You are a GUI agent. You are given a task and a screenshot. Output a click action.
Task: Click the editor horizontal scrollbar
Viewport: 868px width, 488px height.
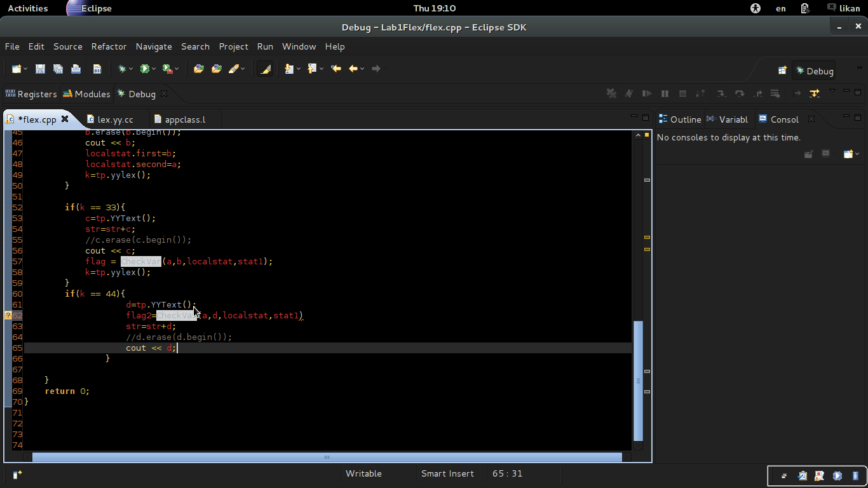pyautogui.click(x=327, y=457)
